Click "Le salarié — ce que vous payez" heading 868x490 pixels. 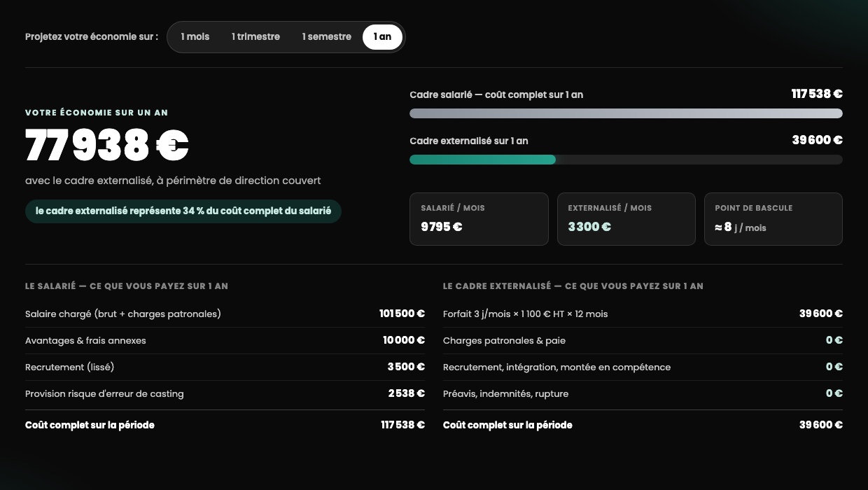click(x=127, y=286)
